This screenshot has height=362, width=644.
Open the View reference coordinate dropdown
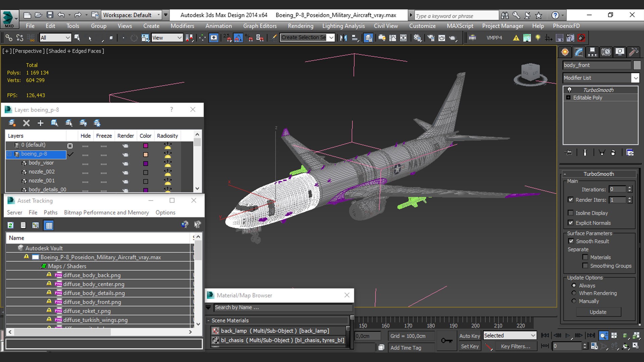tap(167, 38)
